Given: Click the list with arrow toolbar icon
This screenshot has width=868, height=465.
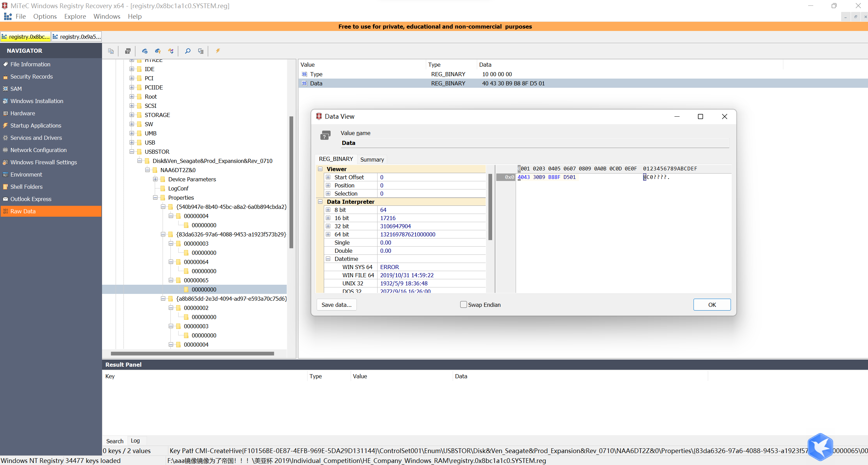Looking at the screenshot, I should [201, 51].
